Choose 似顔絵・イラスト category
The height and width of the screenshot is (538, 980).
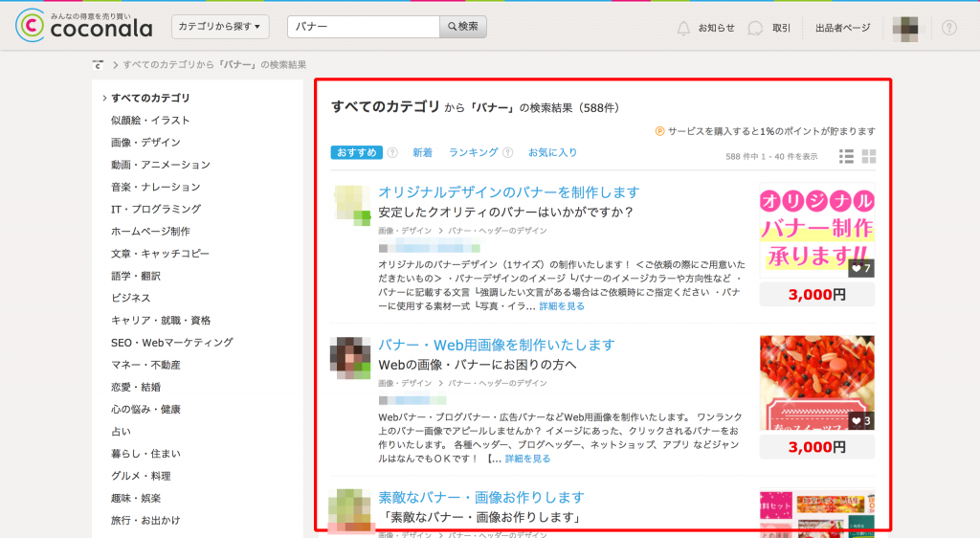[150, 120]
